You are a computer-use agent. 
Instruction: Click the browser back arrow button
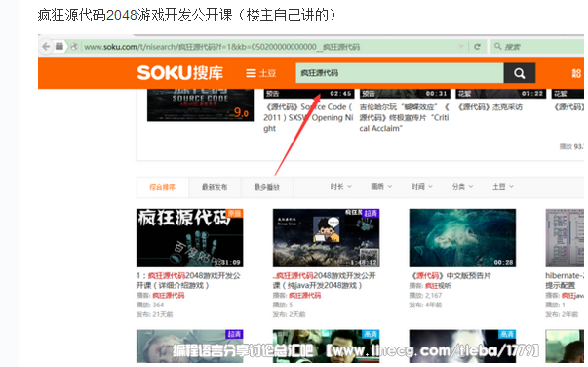46,47
